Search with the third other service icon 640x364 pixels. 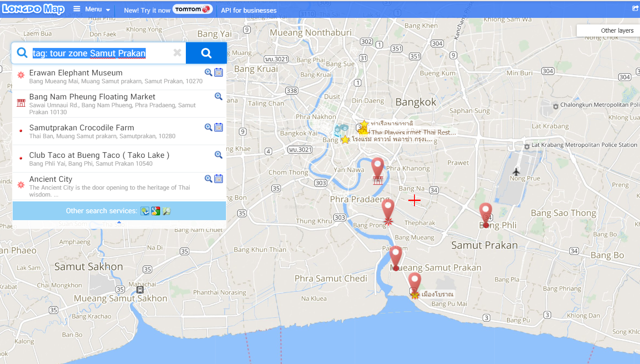pos(167,211)
